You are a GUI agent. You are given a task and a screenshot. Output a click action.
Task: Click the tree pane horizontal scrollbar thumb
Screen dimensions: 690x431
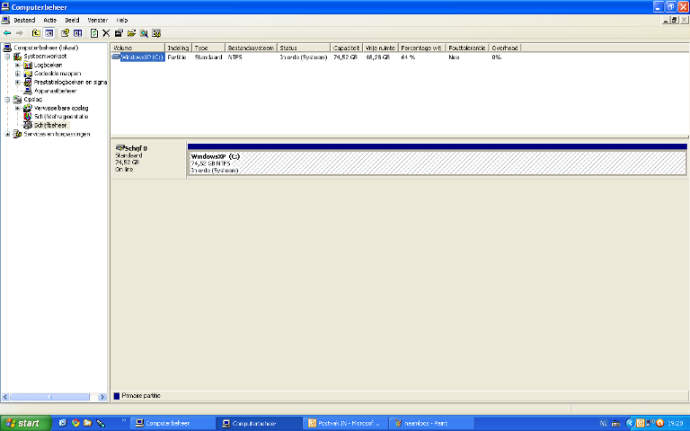coord(50,397)
